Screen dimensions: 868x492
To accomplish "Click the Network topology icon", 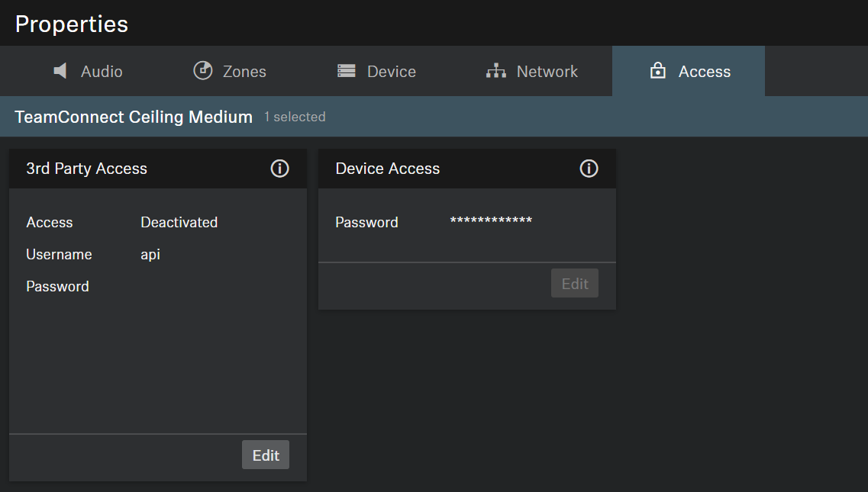I will point(496,71).
